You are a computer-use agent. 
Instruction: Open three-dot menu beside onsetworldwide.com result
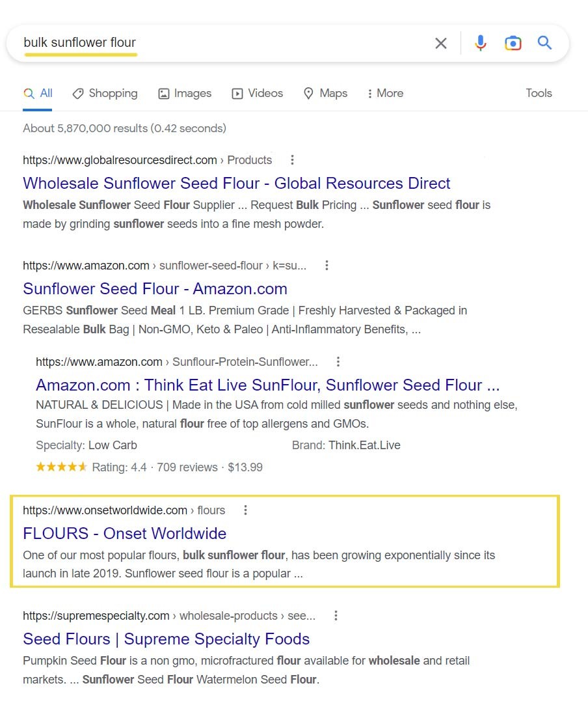pos(245,510)
